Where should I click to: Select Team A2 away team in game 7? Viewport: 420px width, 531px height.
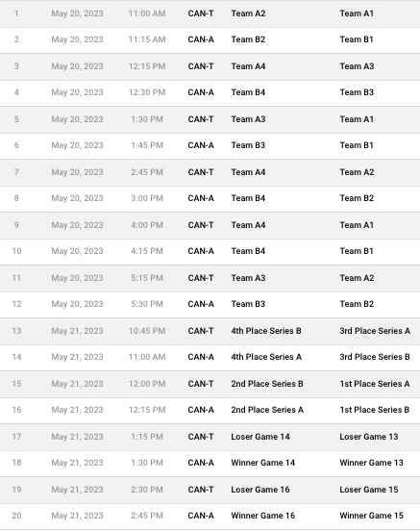click(x=357, y=172)
